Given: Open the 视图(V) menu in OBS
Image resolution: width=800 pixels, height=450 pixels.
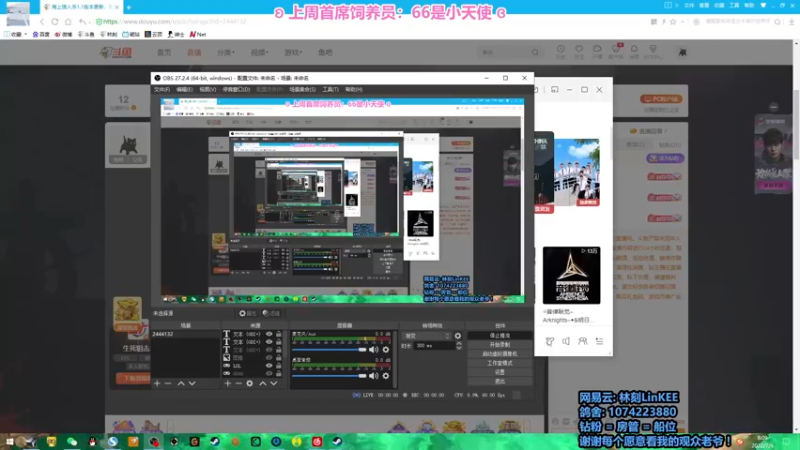Looking at the screenshot, I should [x=207, y=89].
